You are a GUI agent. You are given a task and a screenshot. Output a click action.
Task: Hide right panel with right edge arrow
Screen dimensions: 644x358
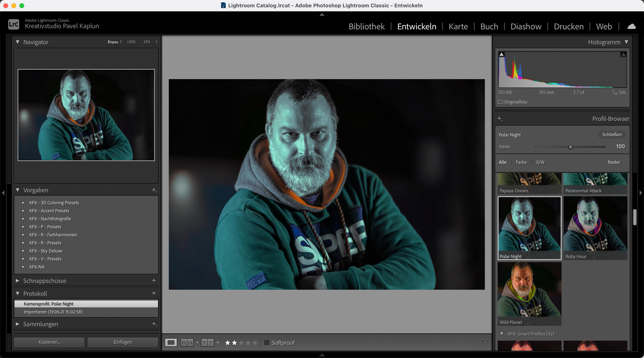pyautogui.click(x=641, y=193)
